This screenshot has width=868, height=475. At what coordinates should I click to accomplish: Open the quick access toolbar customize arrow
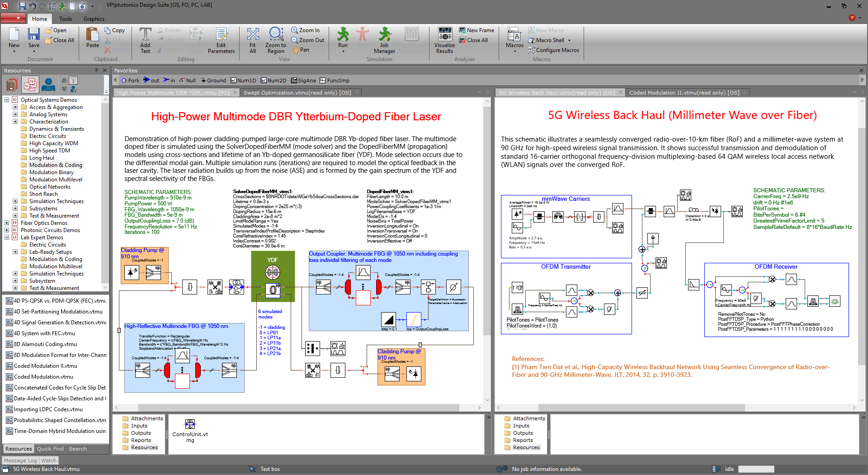click(x=93, y=6)
